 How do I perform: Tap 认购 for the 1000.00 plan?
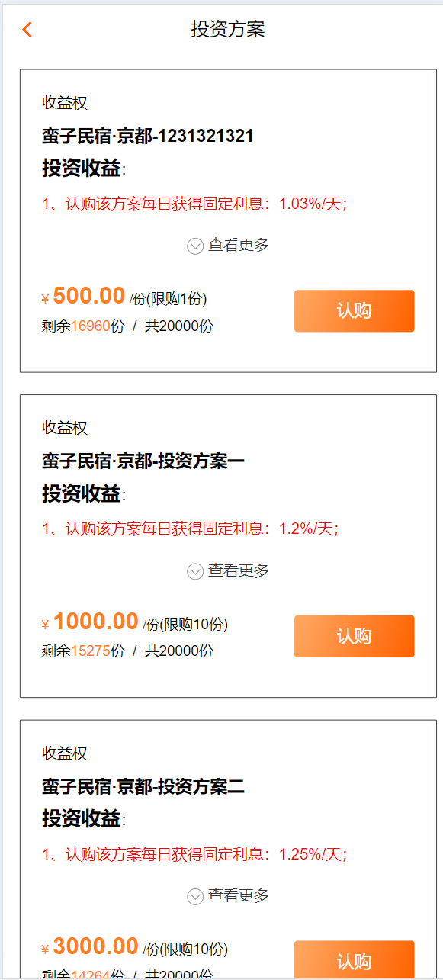355,636
